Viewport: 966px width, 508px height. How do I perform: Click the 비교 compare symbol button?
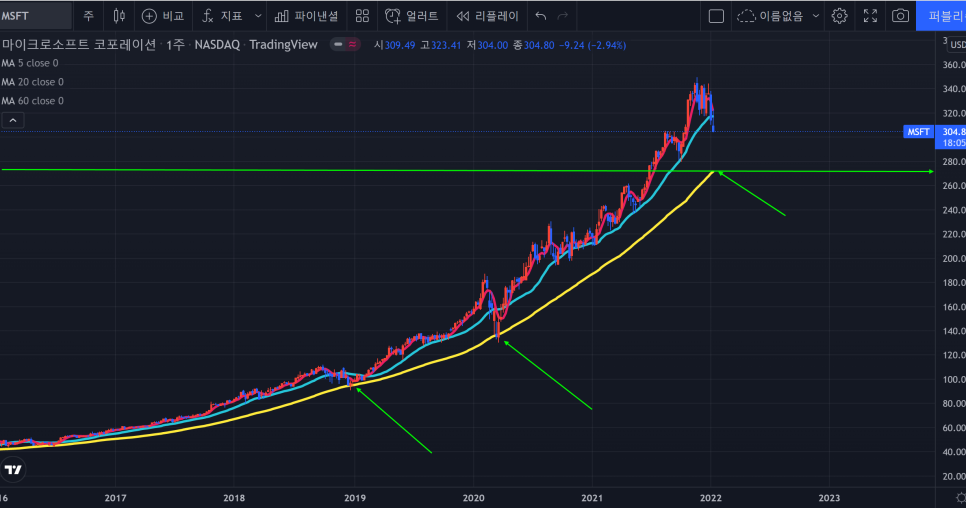pos(163,16)
